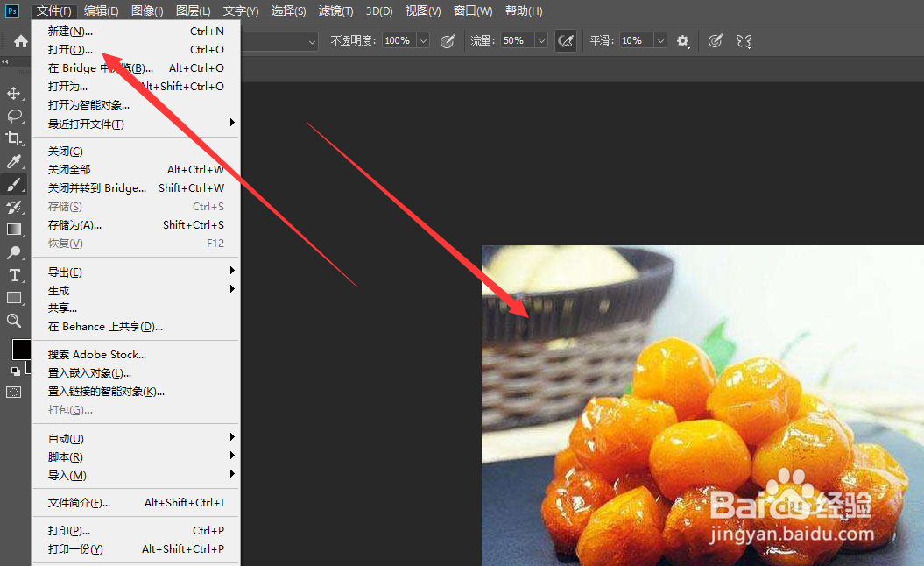Open the 滤镜 menu

point(335,11)
